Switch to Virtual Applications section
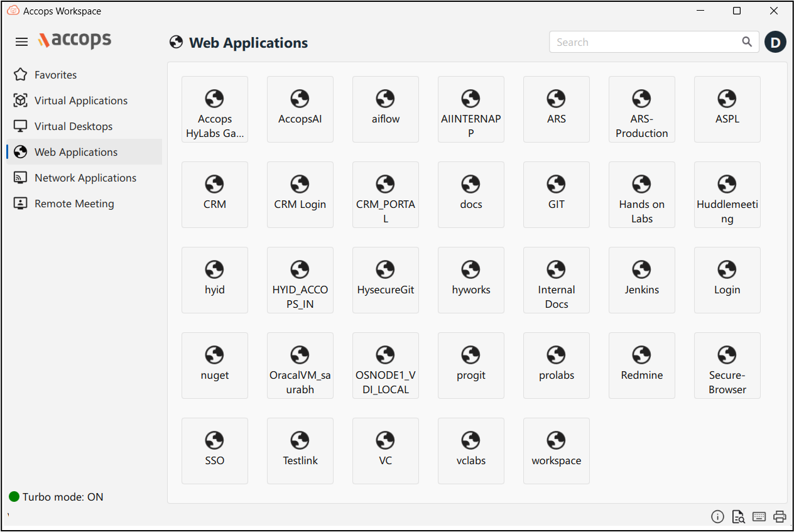The width and height of the screenshot is (794, 532). [x=84, y=100]
